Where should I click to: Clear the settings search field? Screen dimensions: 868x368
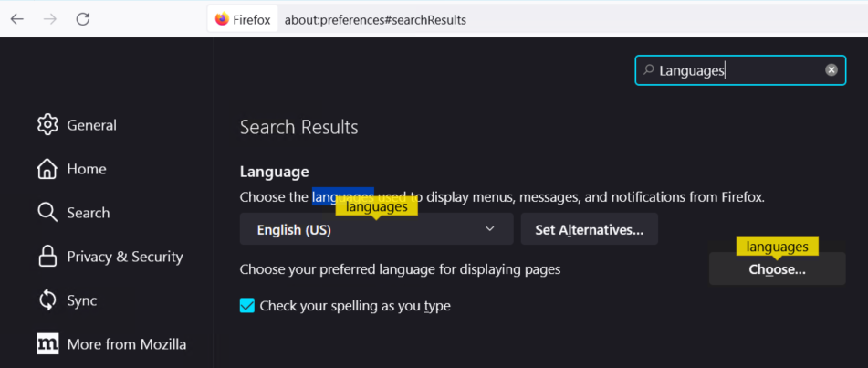(x=831, y=70)
